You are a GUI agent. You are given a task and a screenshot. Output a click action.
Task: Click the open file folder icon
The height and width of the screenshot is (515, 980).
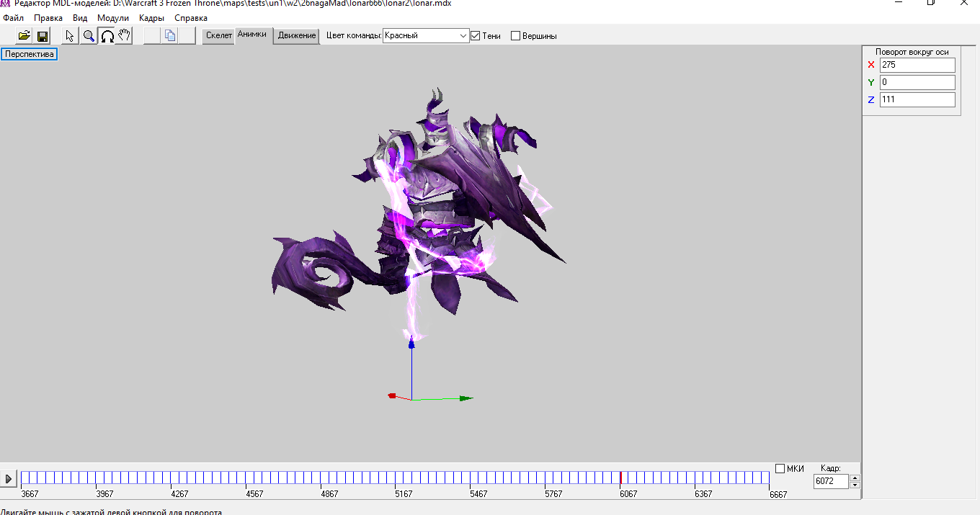24,35
